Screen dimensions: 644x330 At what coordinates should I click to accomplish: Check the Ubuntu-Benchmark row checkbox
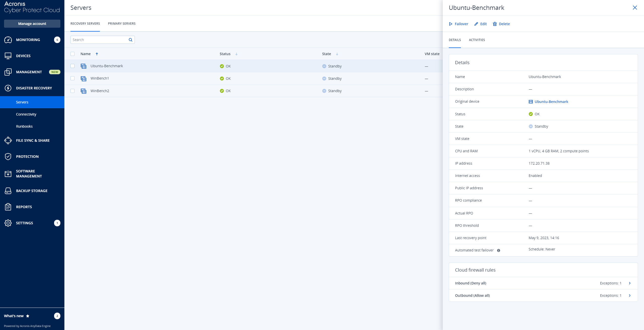(x=72, y=66)
